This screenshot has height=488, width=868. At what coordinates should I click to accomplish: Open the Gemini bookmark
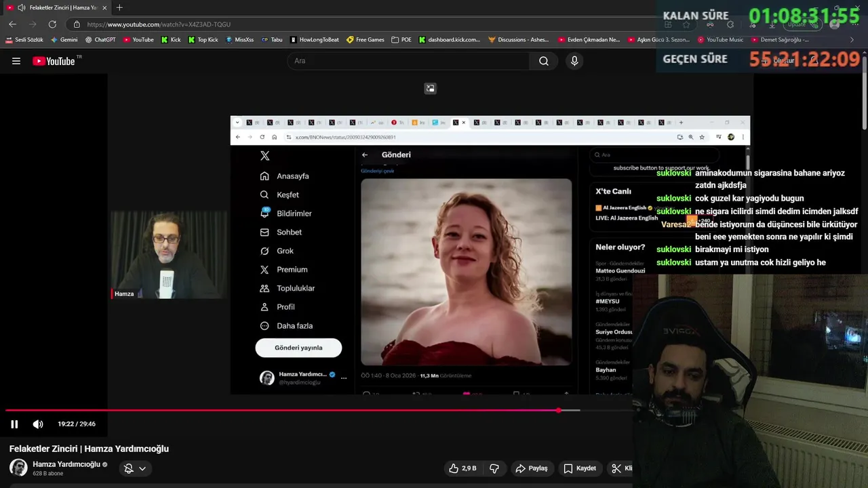(64, 40)
